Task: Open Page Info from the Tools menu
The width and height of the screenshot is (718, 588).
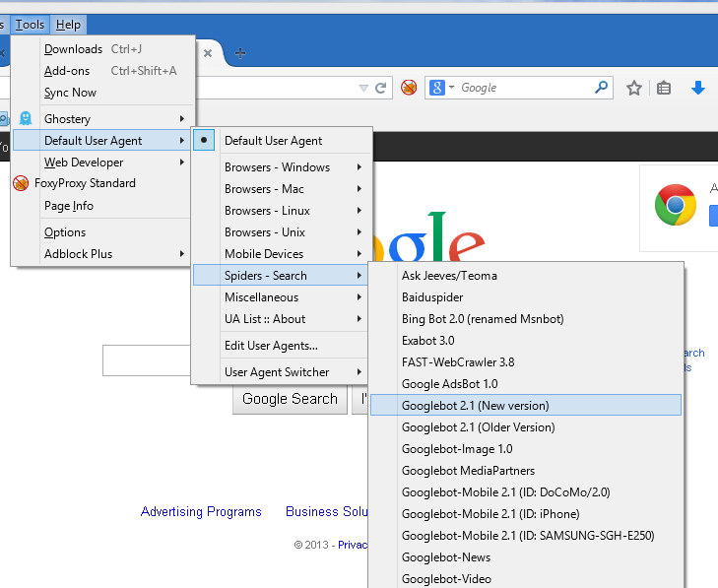Action: [x=103, y=206]
